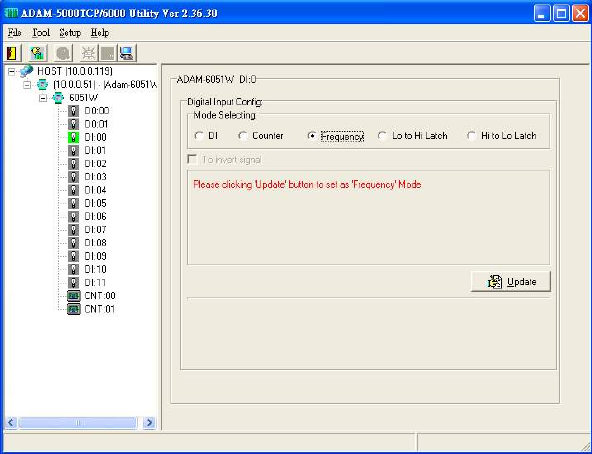Click the green DI:00 bulb icon
The image size is (592, 454).
point(73,137)
